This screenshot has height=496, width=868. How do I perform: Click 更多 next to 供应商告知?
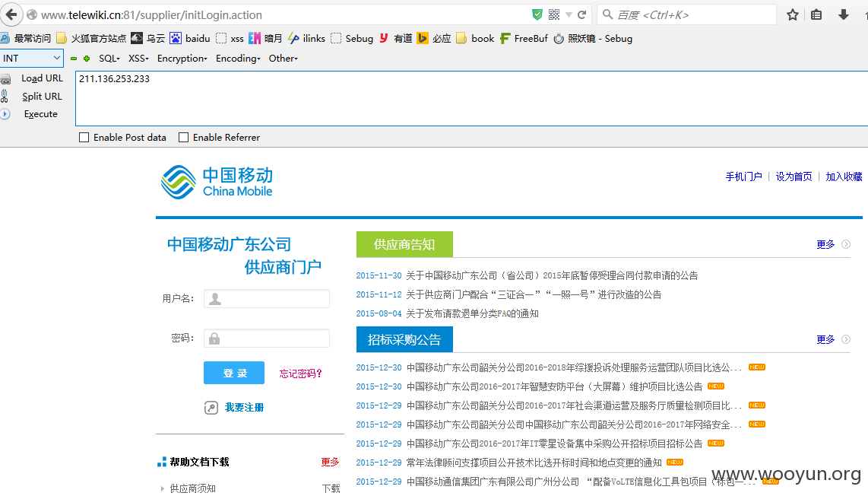click(x=826, y=244)
